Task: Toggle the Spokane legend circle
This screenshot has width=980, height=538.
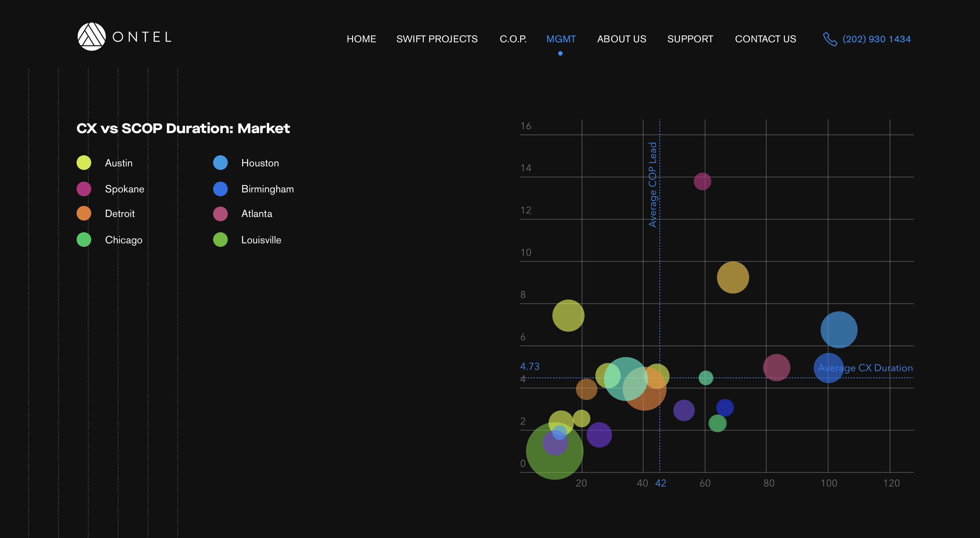Action: point(84,189)
